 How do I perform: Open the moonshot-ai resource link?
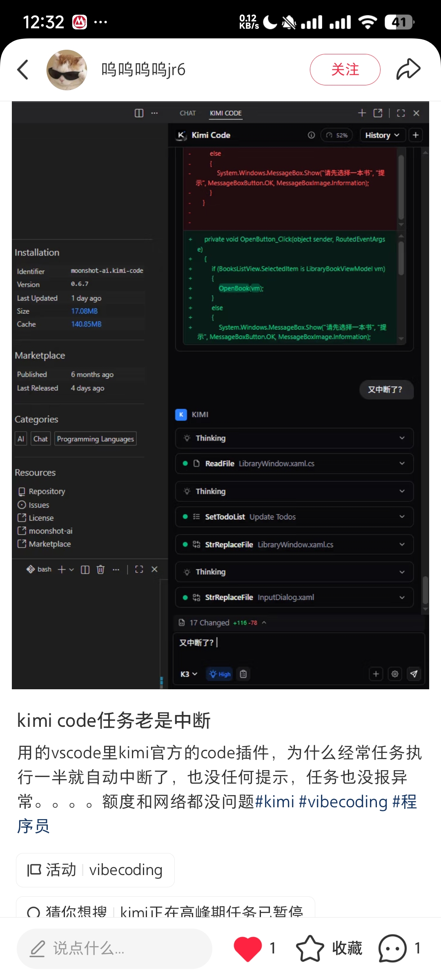[45, 531]
